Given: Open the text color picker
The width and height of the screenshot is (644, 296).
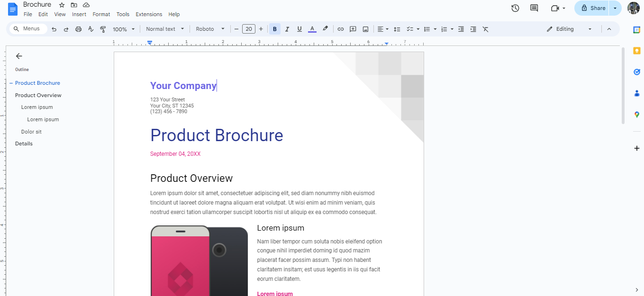Looking at the screenshot, I should (312, 29).
